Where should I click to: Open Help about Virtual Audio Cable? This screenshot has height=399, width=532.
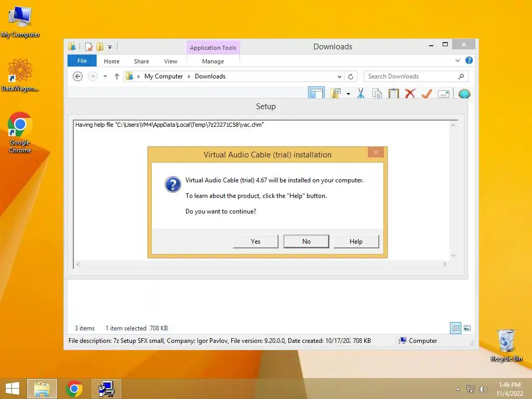coord(356,241)
